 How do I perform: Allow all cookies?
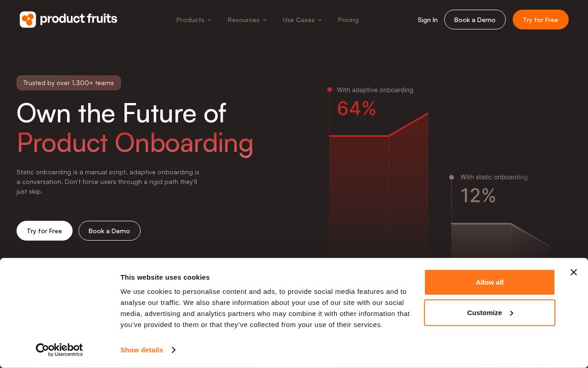(x=490, y=282)
